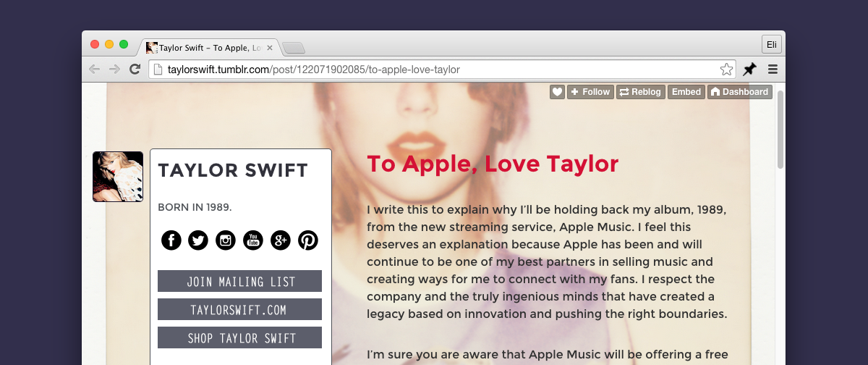Click the Embed button
This screenshot has height=365, width=868.
tap(686, 92)
